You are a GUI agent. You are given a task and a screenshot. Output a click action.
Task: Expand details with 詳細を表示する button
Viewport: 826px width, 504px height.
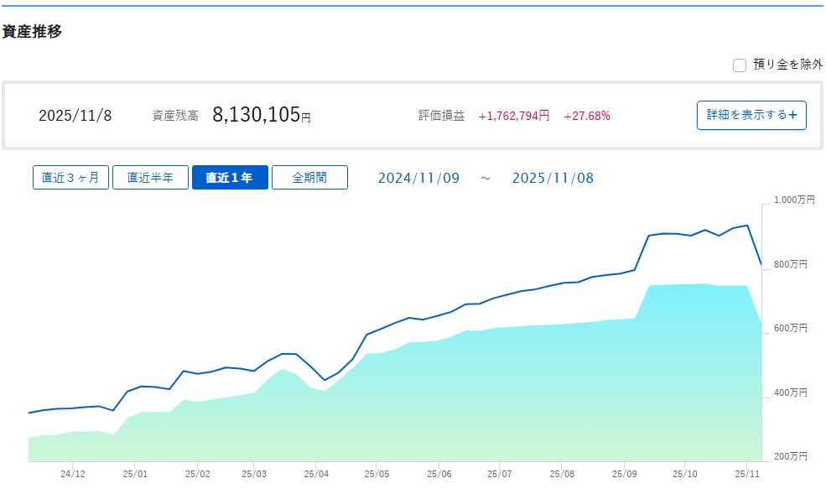(x=751, y=115)
